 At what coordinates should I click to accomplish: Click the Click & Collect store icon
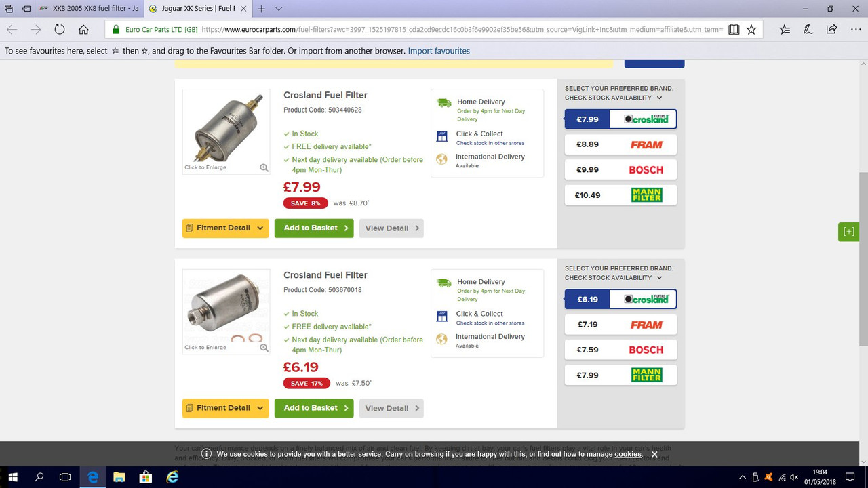coord(442,136)
